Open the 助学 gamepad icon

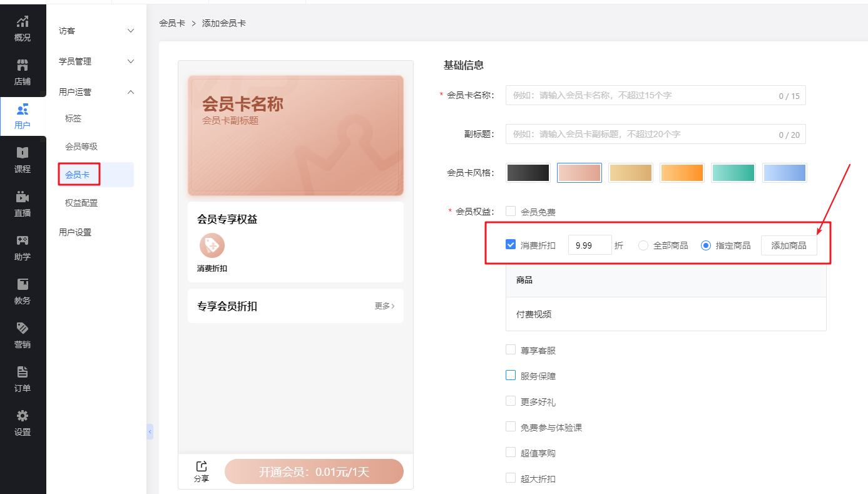(23, 240)
